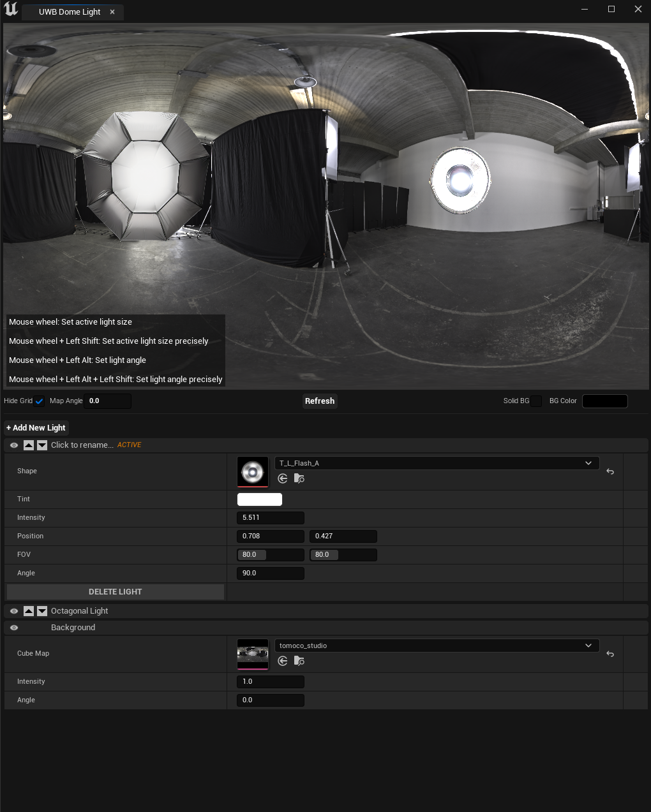
Task: Click the Map Angle input field
Action: (x=107, y=401)
